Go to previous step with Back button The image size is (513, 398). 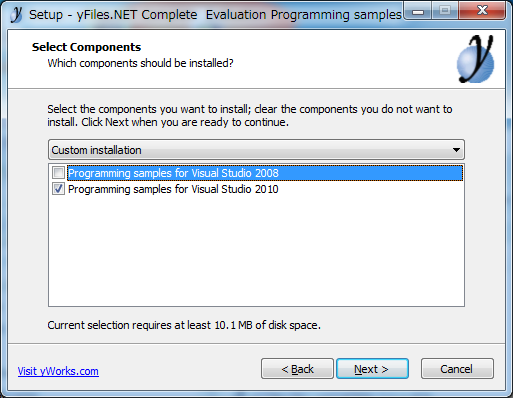click(297, 369)
